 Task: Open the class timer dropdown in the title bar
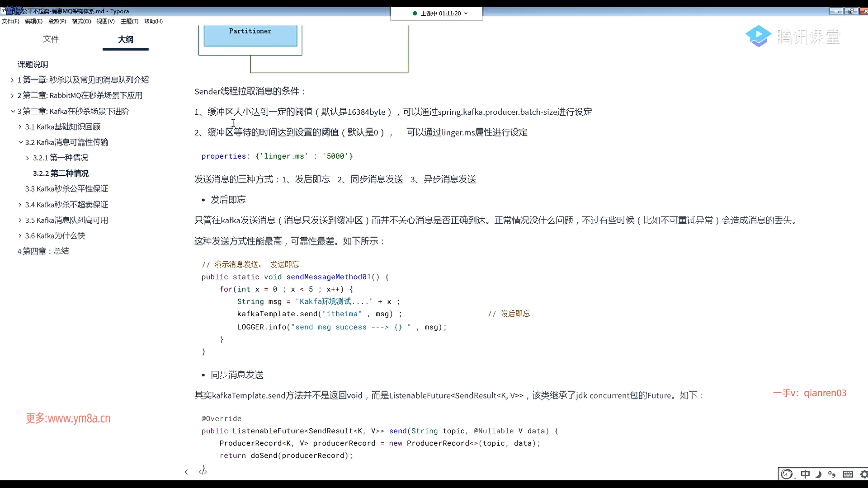[x=466, y=14]
